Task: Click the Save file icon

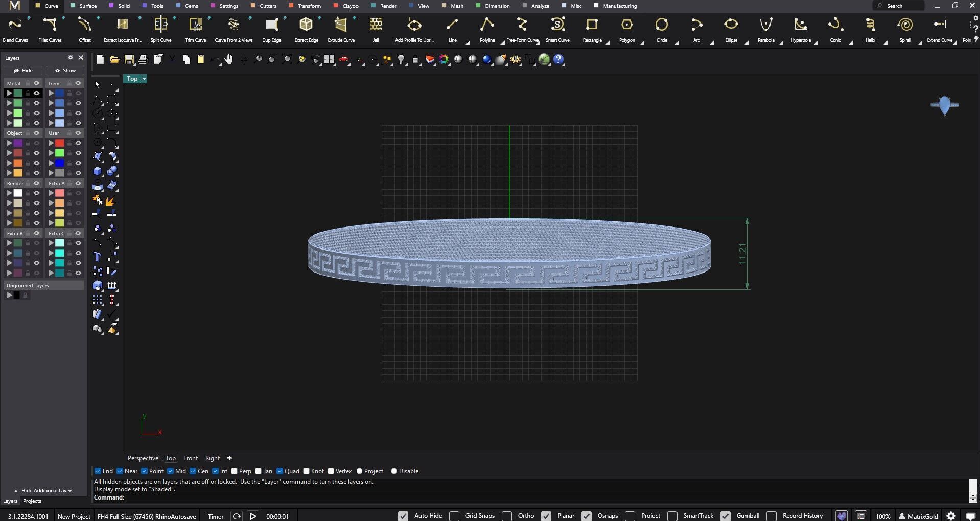Action: (129, 60)
